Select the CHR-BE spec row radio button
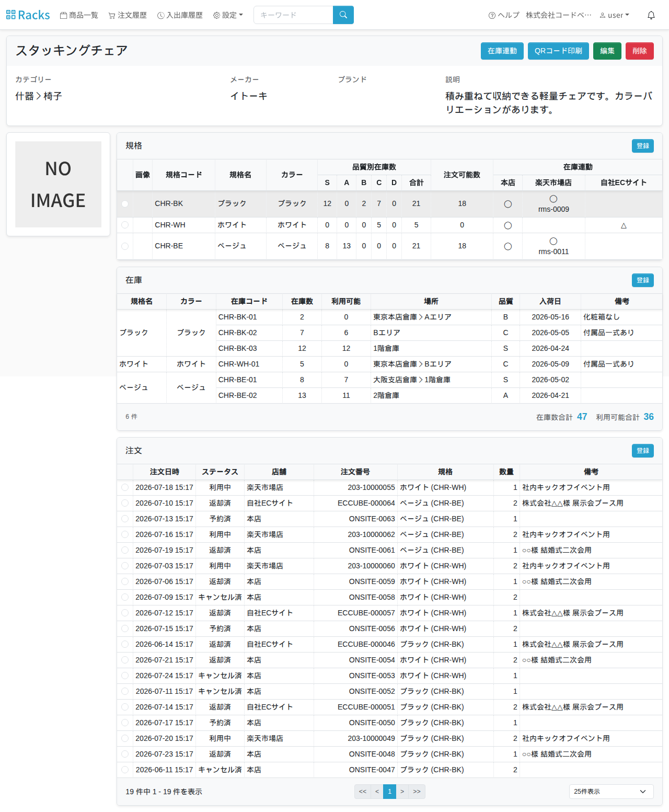 pyautogui.click(x=125, y=246)
